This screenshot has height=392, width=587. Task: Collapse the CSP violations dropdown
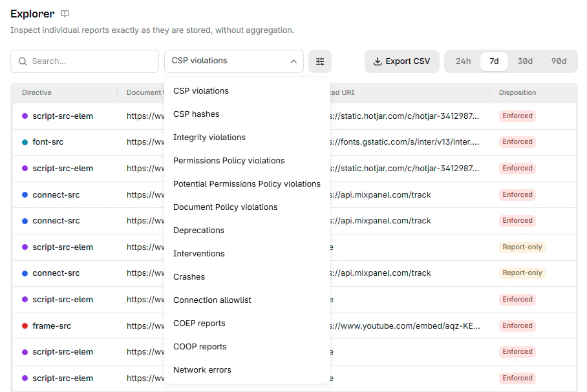(x=234, y=61)
